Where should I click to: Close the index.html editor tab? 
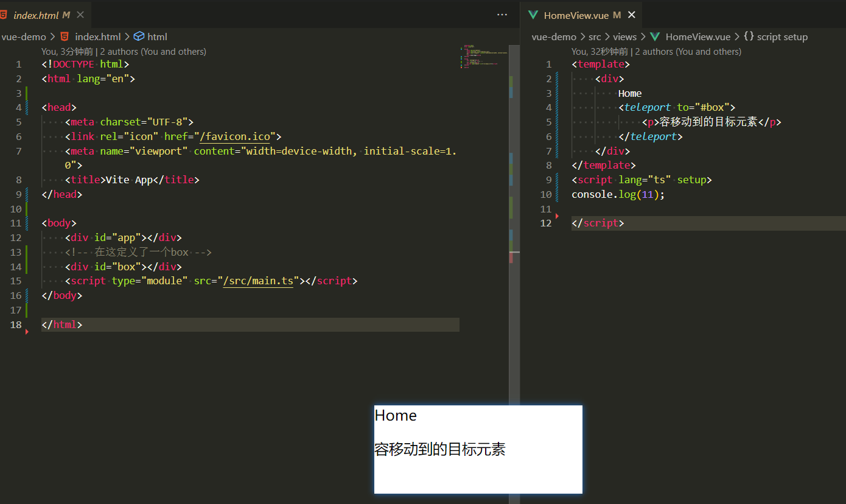click(80, 15)
